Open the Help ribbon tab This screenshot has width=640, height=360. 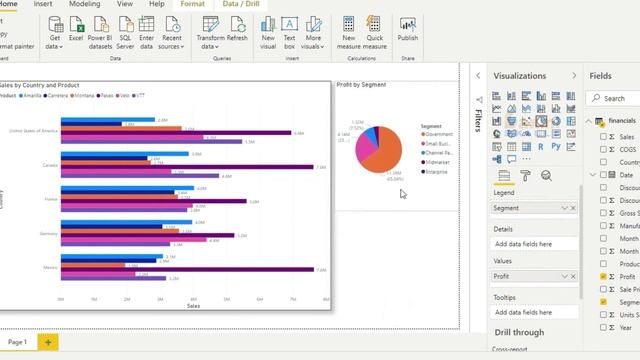pyautogui.click(x=157, y=4)
